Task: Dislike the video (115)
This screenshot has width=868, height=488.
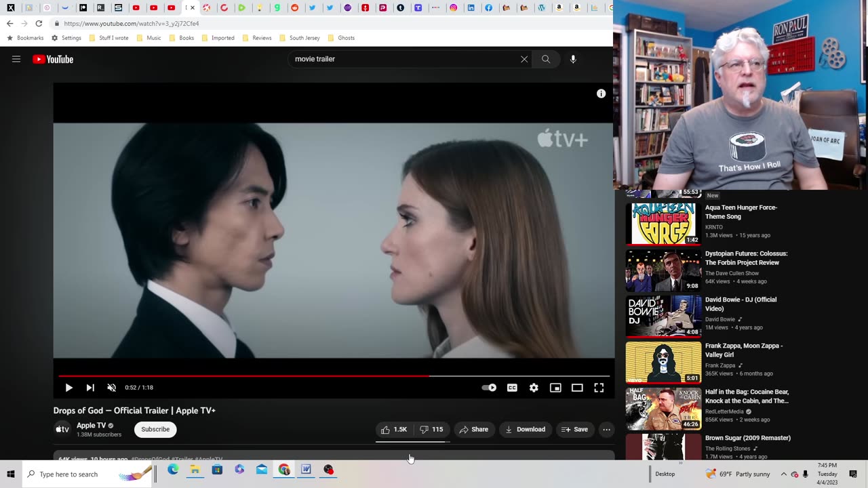Action: pos(431,429)
